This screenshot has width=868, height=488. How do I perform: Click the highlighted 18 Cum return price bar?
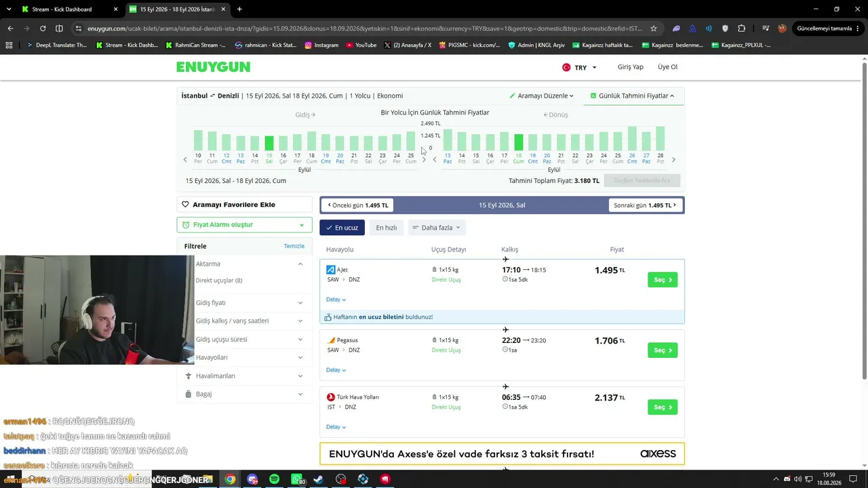pos(519,142)
